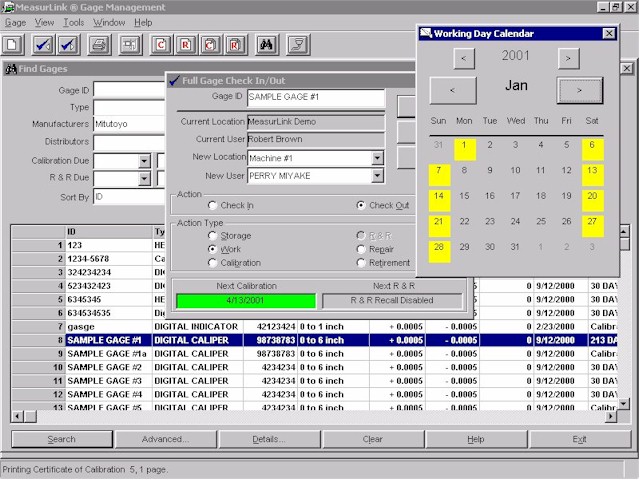The height and width of the screenshot is (480, 640).
Task: Open the Calibration Due dropdown
Action: (x=144, y=161)
